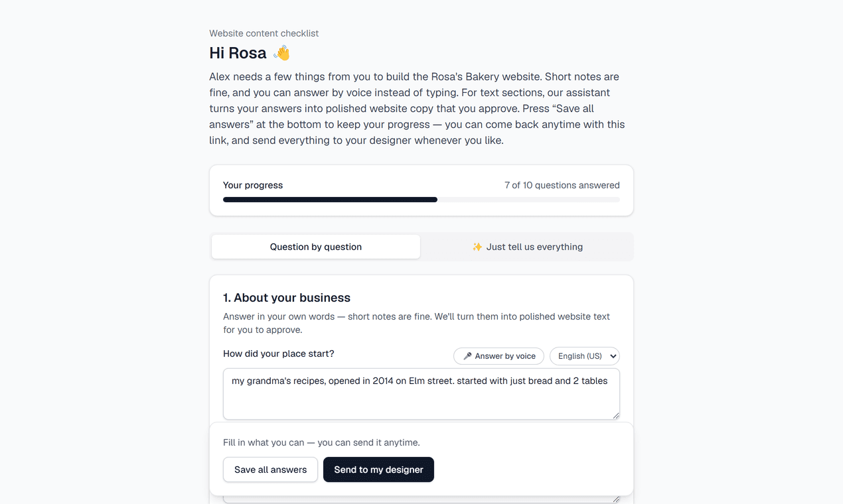Click the 7 of 10 questions answered text
The width and height of the screenshot is (843, 504).
[x=562, y=185]
